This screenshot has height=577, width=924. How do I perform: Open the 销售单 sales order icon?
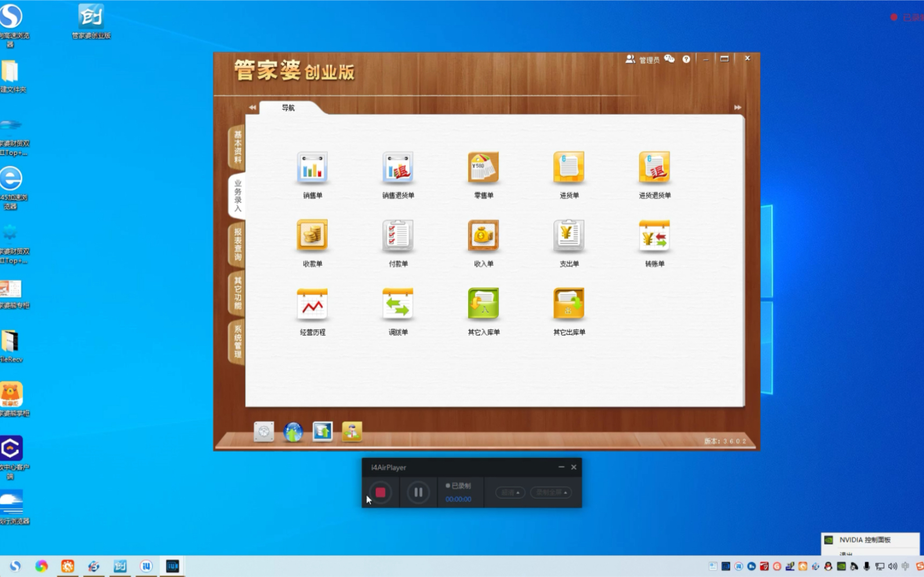tap(312, 168)
